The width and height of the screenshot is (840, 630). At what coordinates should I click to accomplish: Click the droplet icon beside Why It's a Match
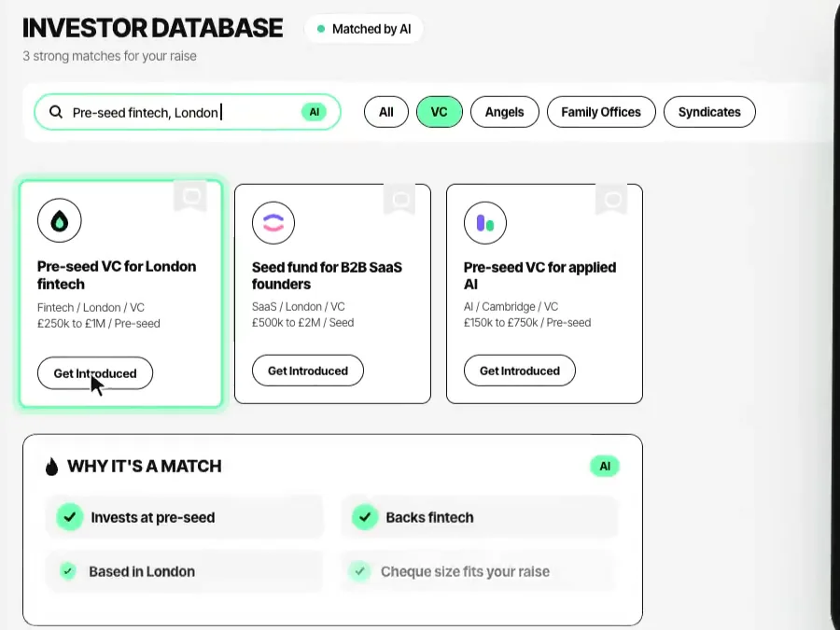point(51,467)
